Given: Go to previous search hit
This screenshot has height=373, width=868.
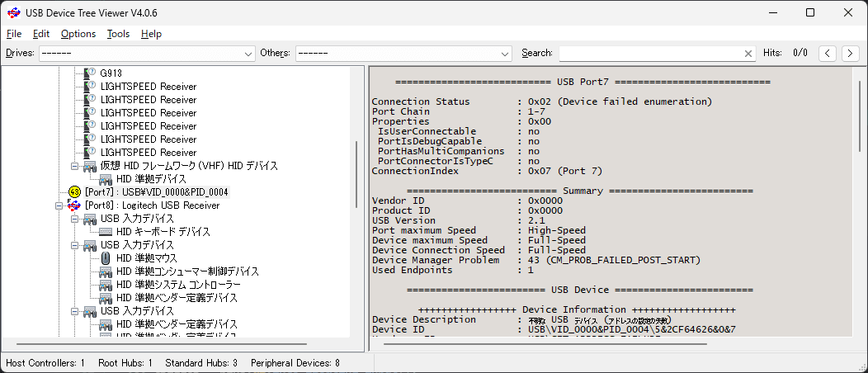Looking at the screenshot, I should 827,53.
